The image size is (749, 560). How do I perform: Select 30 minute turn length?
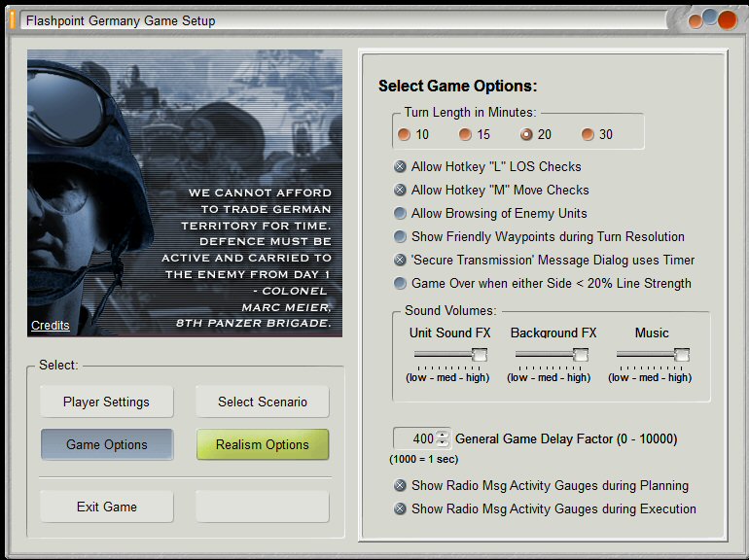(x=588, y=134)
